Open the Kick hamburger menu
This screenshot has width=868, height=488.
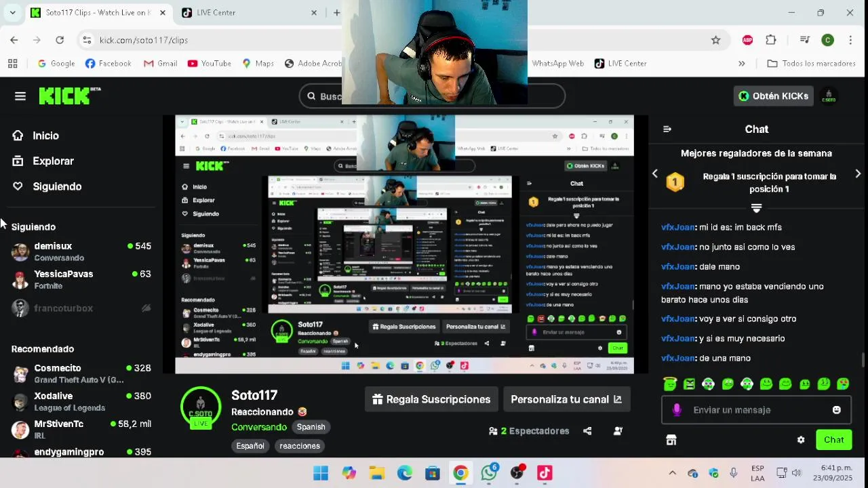(20, 96)
